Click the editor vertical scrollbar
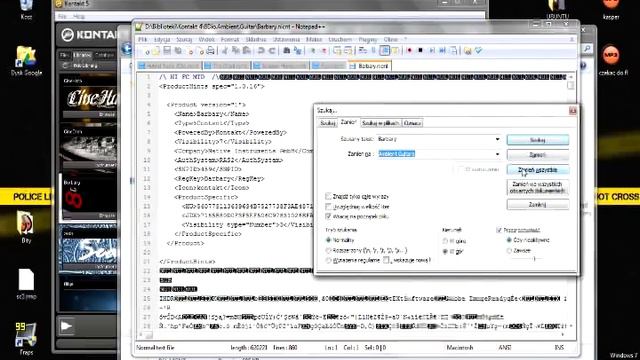The image size is (640, 360). tap(571, 202)
